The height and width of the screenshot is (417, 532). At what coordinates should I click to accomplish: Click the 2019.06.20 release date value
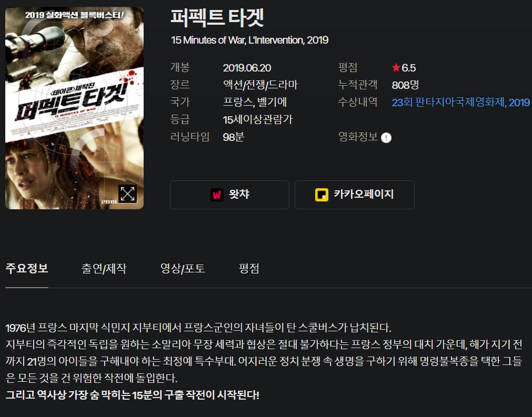(x=247, y=68)
